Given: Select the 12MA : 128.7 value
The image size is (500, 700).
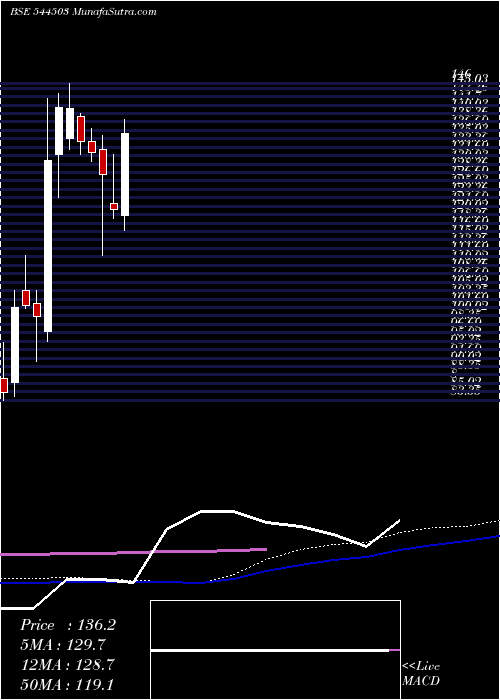Looking at the screenshot, I should click(67, 664).
